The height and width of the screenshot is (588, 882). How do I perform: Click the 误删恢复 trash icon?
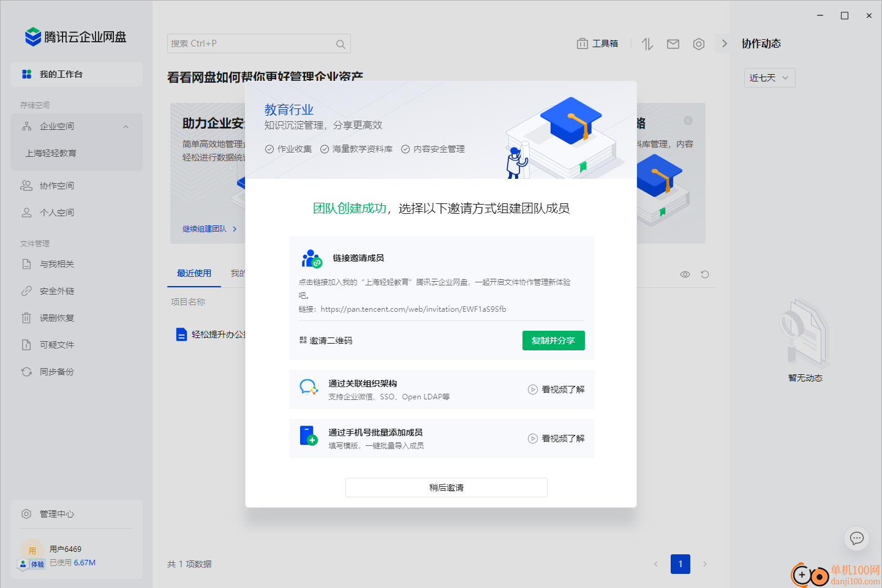coord(26,318)
